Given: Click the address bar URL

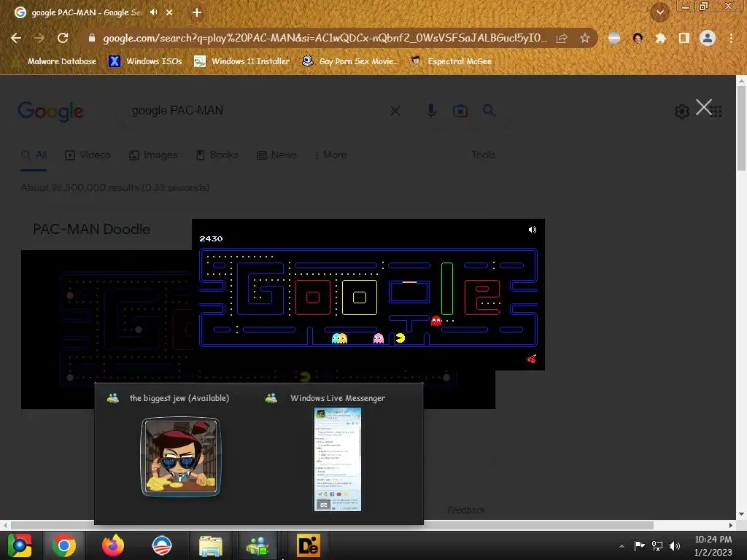Looking at the screenshot, I should tap(325, 38).
